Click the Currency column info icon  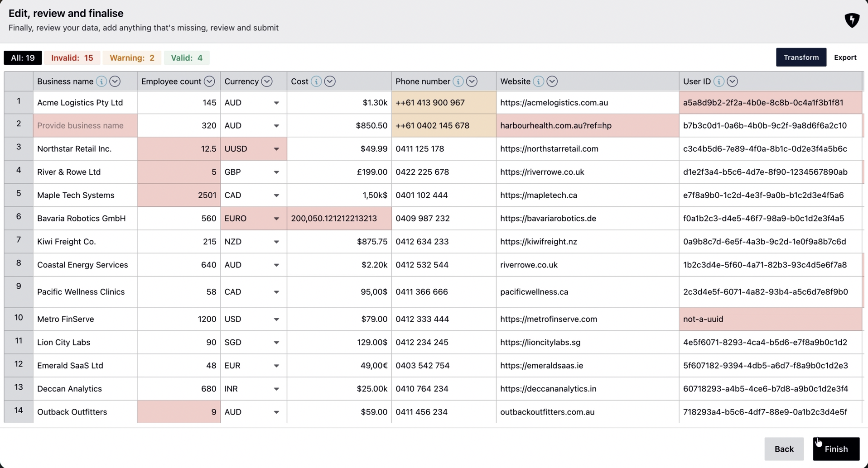click(x=266, y=81)
